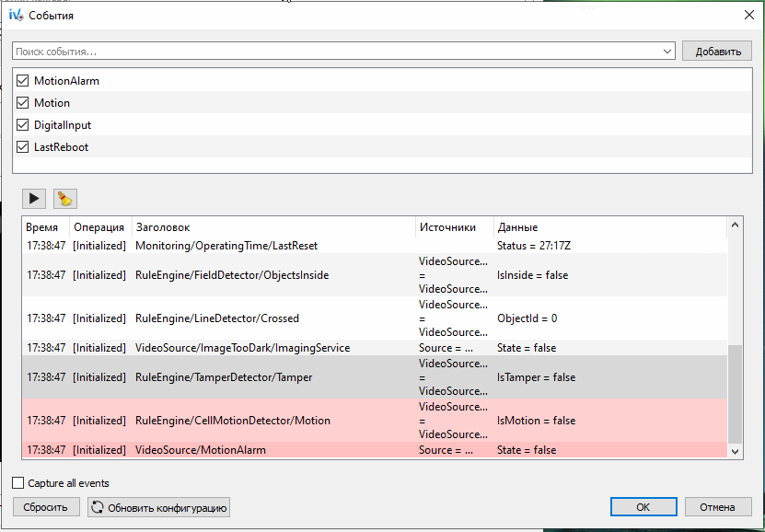The image size is (765, 532).
Task: Clear the event log with broom icon
Action: pyautogui.click(x=65, y=199)
